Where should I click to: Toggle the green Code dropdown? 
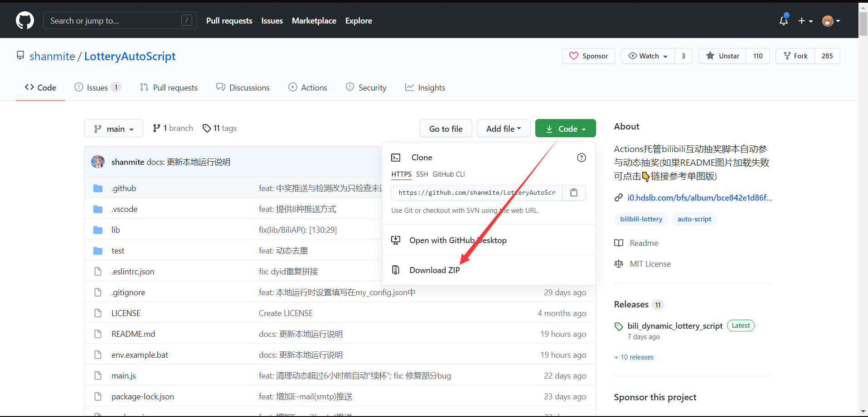(565, 129)
